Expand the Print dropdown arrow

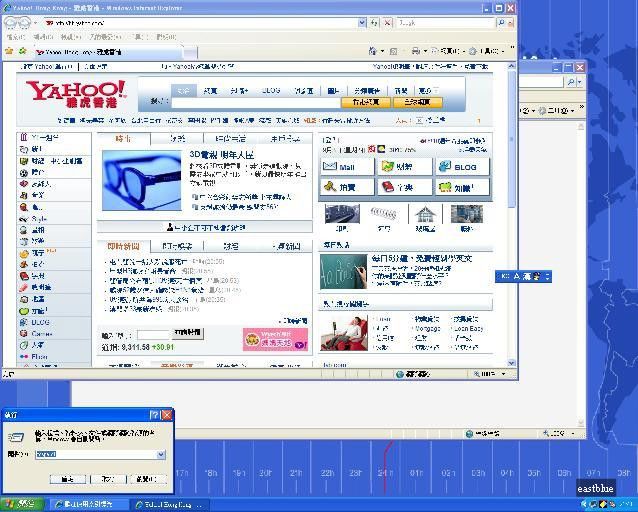425,51
